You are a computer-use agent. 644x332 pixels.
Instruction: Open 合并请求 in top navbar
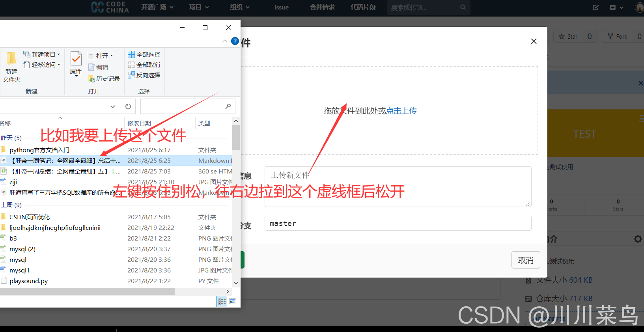(x=322, y=7)
